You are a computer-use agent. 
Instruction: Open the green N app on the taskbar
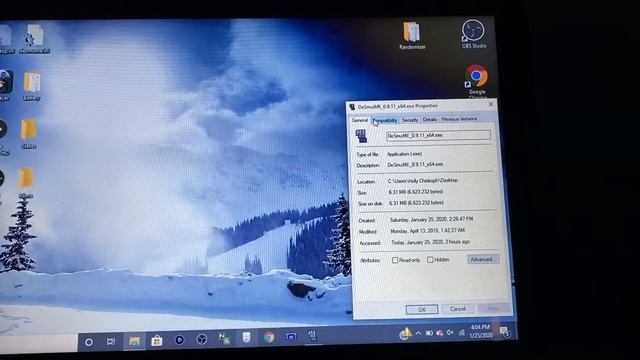point(224,338)
